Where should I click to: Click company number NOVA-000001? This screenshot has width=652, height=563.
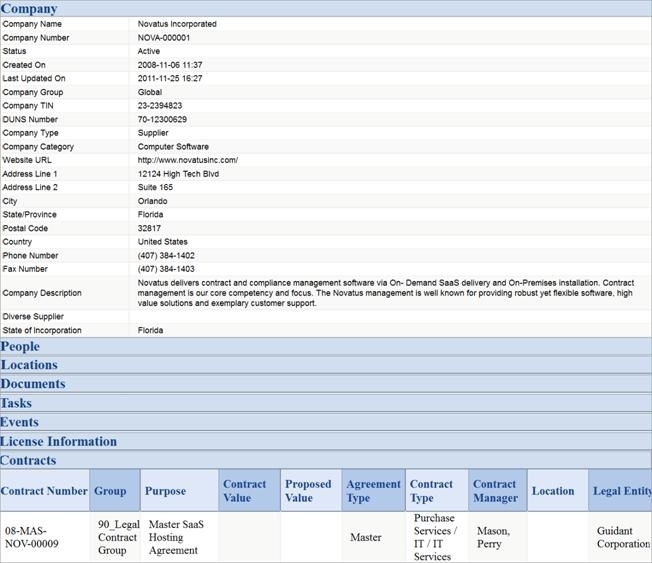click(x=164, y=38)
